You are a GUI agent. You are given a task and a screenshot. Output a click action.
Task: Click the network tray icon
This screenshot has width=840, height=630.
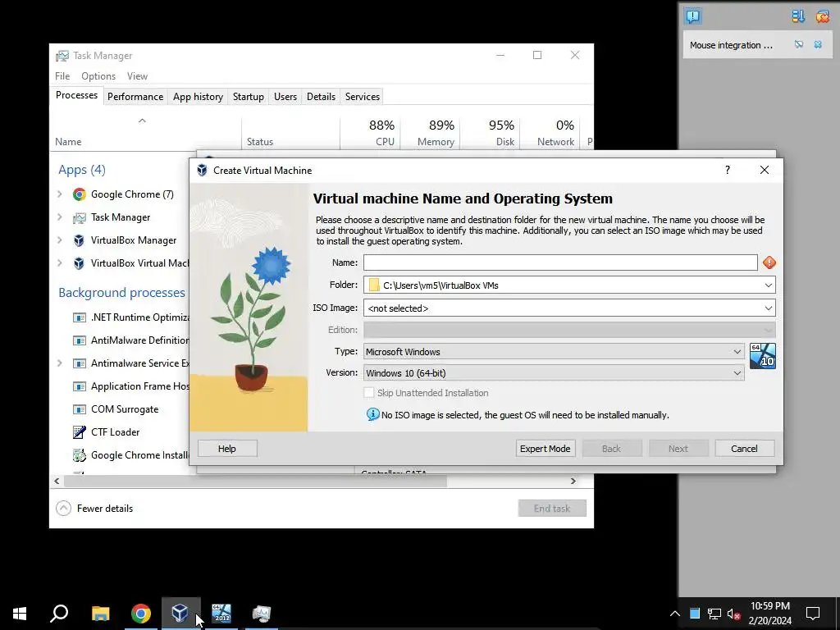point(714,614)
